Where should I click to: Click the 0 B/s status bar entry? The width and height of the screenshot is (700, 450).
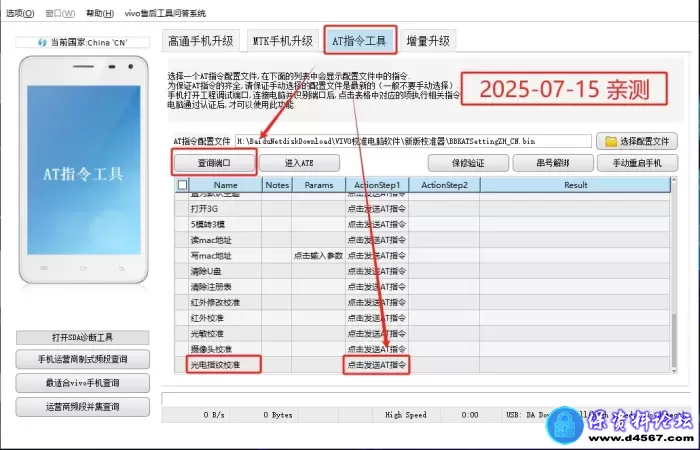coord(214,415)
